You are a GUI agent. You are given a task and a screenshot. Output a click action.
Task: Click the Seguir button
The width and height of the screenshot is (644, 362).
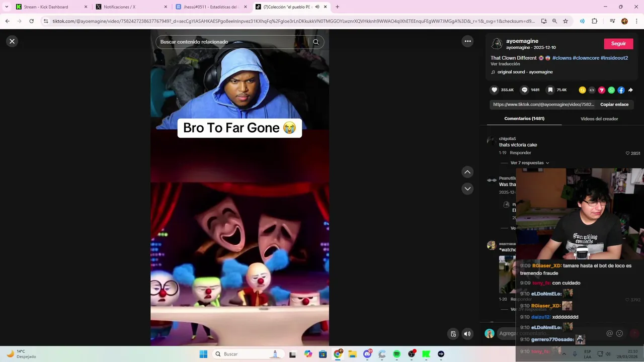click(x=618, y=44)
